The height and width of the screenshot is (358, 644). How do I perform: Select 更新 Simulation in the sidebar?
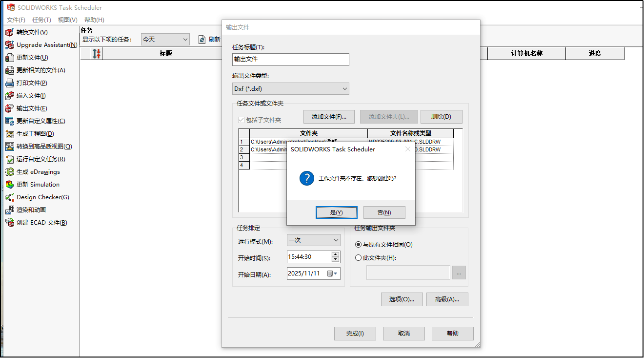pyautogui.click(x=32, y=185)
